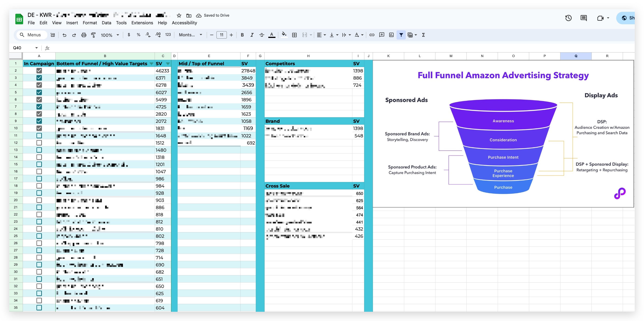Click the insert chart icon
644x321 pixels.
click(391, 35)
